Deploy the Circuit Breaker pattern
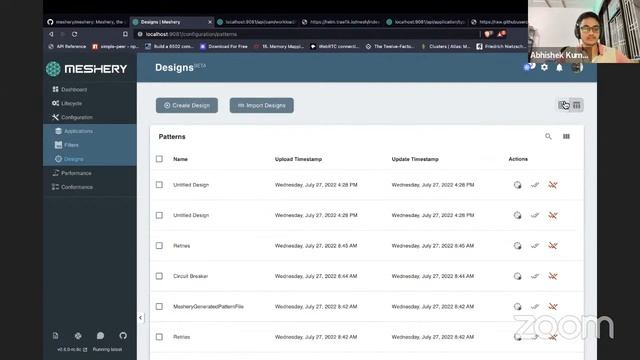640x360 pixels. pyautogui.click(x=535, y=276)
